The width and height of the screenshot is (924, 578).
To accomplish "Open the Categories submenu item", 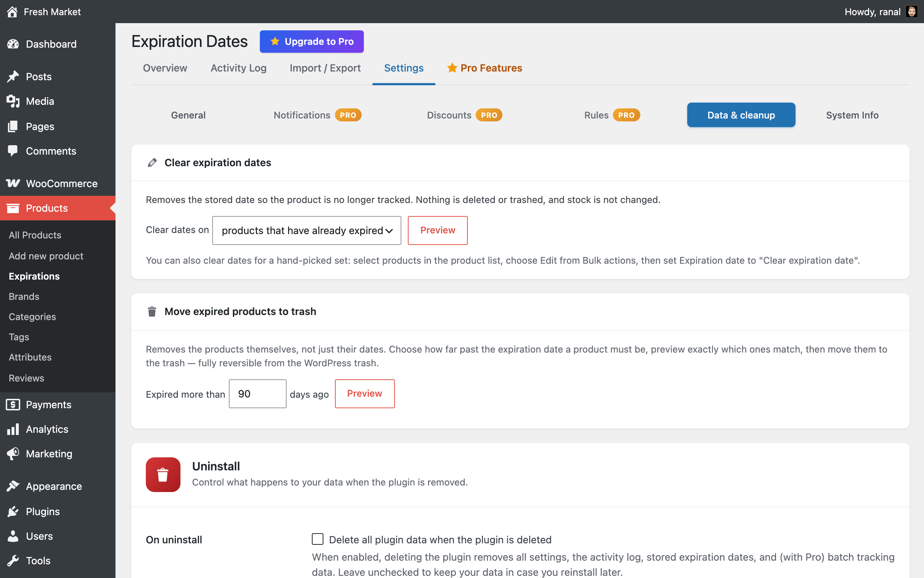I will 32,316.
